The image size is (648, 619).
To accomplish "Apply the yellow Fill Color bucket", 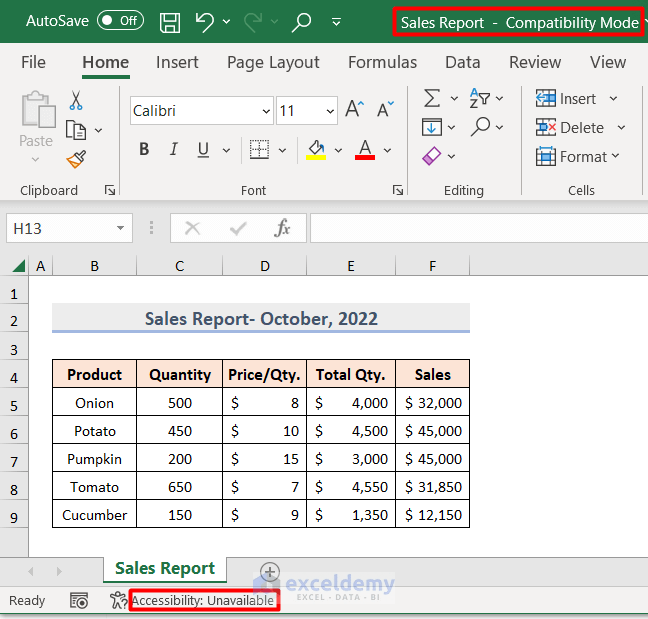I will pyautogui.click(x=316, y=150).
